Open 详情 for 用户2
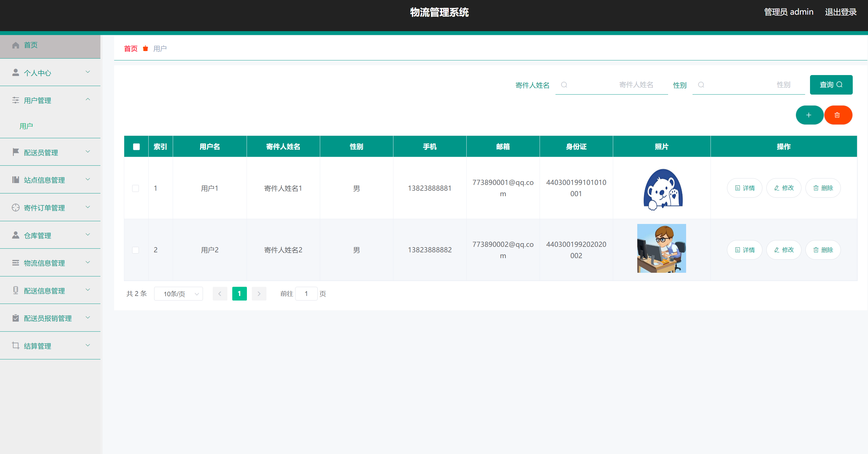Viewport: 868px width, 454px height. pyautogui.click(x=744, y=250)
